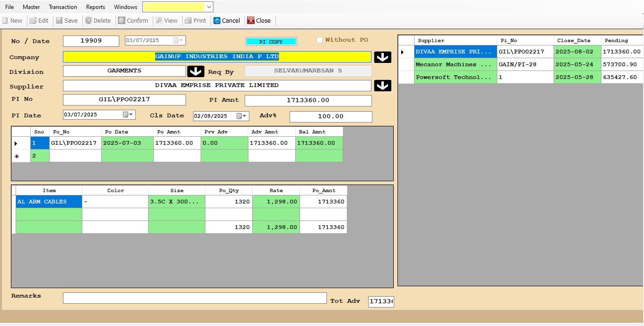This screenshot has height=326, width=644.
Task: Open the Supplier selection arrow button
Action: [x=382, y=86]
